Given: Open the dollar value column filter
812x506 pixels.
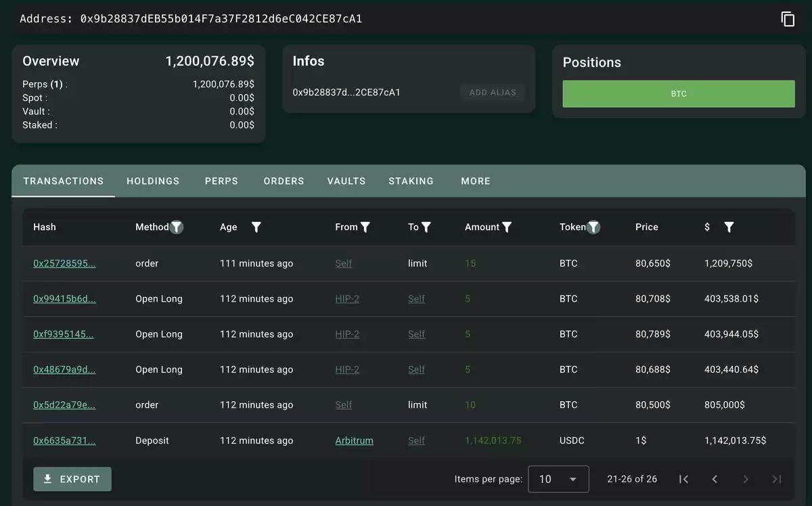Looking at the screenshot, I should coord(729,227).
